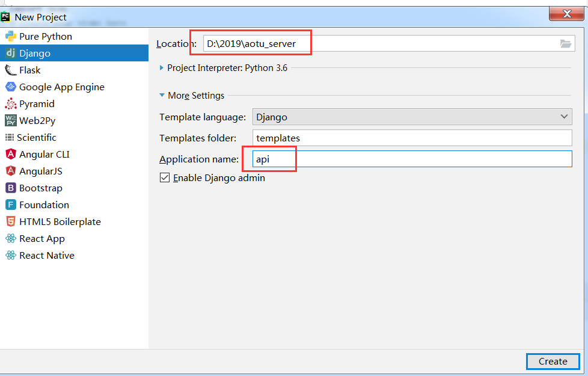The image size is (588, 376).
Task: Select the highlighted Django project type
Action: [74, 54]
